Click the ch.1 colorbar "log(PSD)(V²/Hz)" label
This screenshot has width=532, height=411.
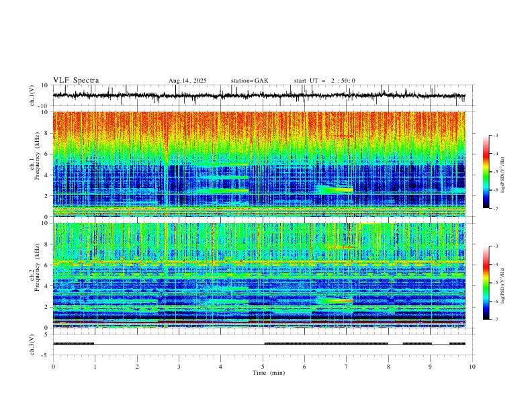502,175
